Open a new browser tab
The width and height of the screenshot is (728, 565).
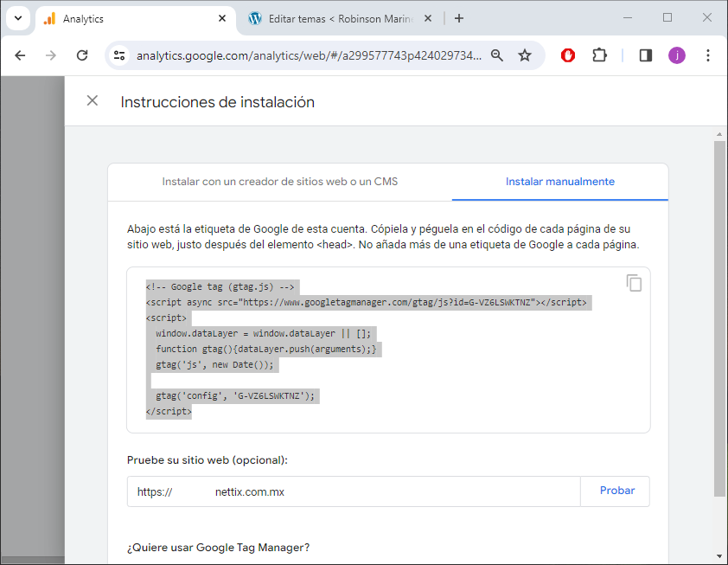point(459,18)
